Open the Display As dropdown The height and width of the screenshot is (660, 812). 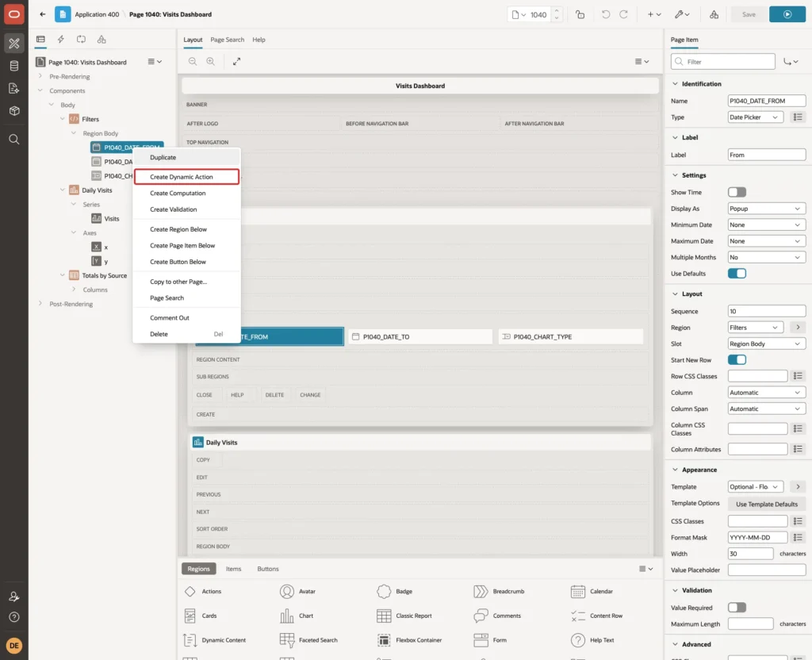[x=767, y=209]
